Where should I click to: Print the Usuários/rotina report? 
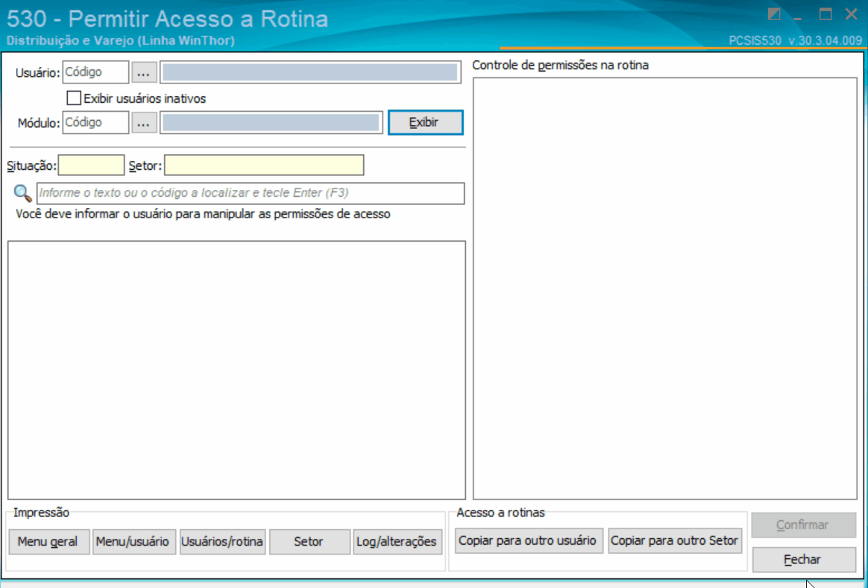click(222, 542)
